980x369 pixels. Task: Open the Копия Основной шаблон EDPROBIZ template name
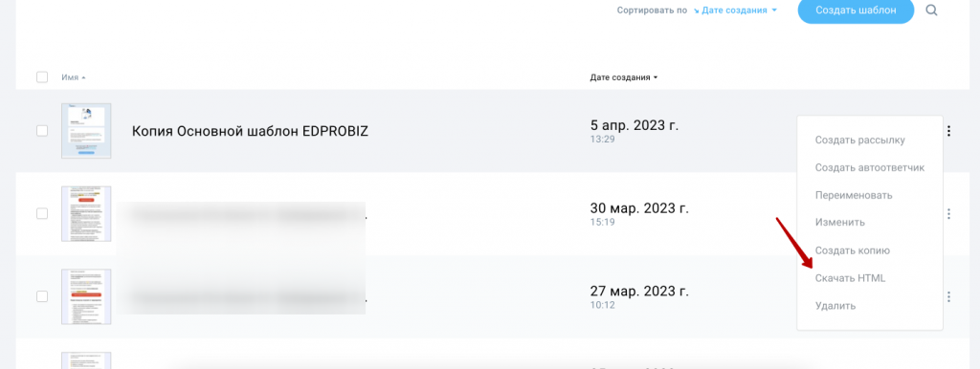click(250, 132)
